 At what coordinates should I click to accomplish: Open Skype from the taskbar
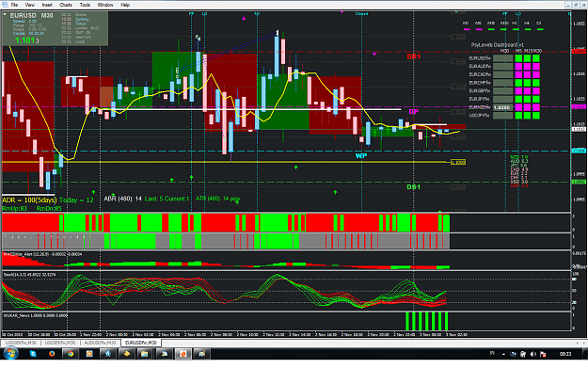coord(33,353)
